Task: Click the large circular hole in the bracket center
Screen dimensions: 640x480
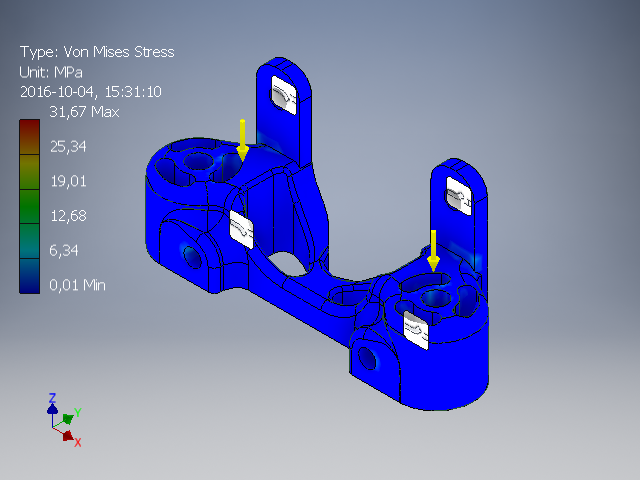Action: pos(290,263)
